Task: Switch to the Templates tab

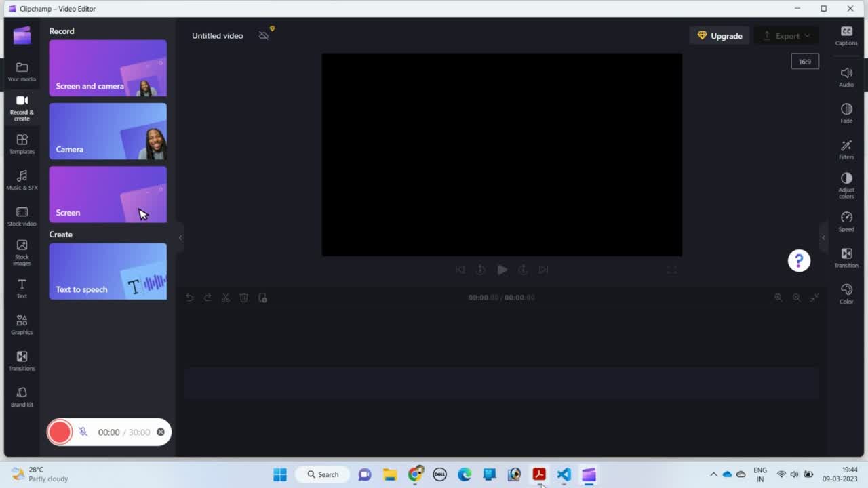Action: 22,144
